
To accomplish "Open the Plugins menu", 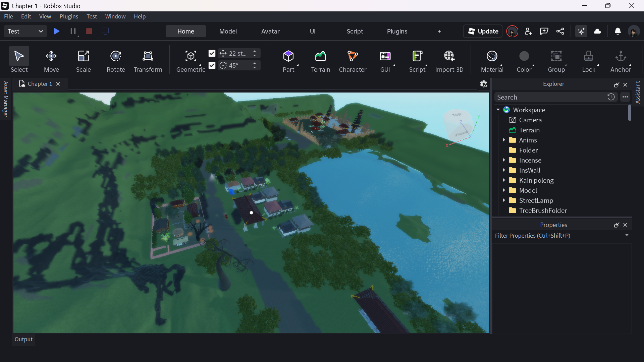I will point(69,16).
